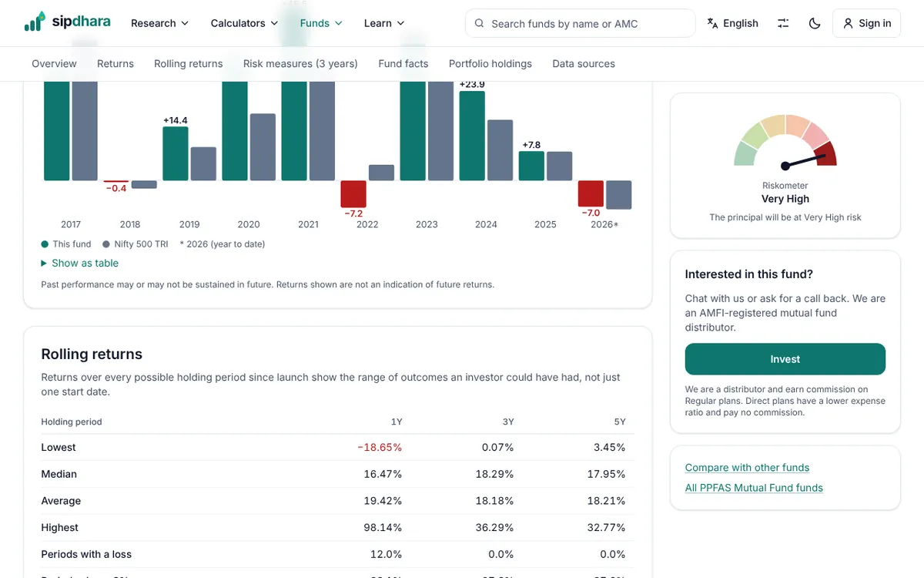This screenshot has height=578, width=924.
Task: Open Risk measures (3 years) tab
Action: coord(300,63)
